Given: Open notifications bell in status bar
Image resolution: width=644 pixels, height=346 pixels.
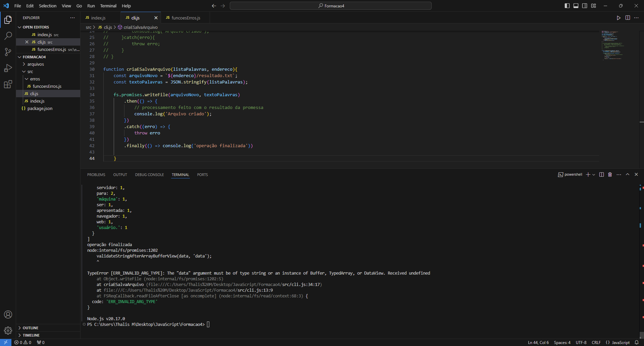Looking at the screenshot, I should [637, 342].
